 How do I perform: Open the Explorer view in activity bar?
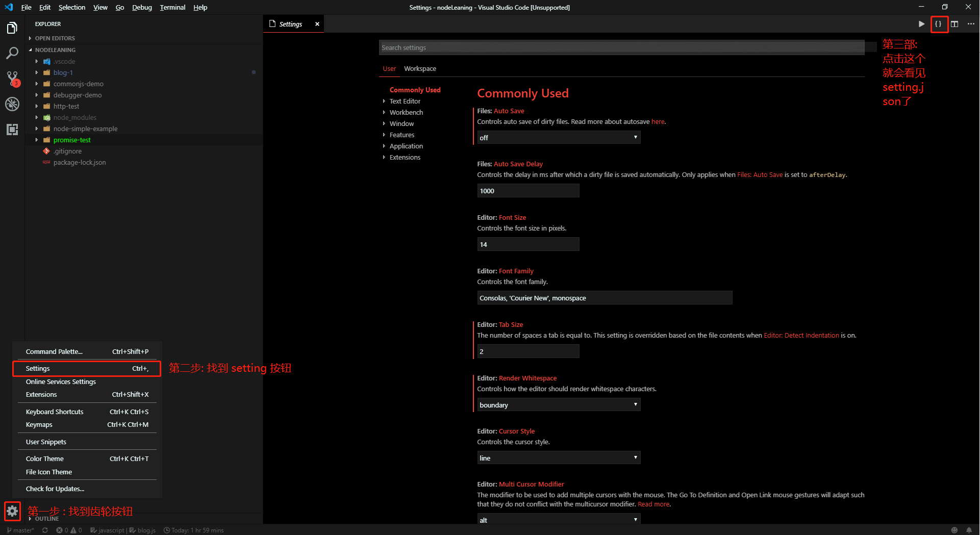click(12, 28)
